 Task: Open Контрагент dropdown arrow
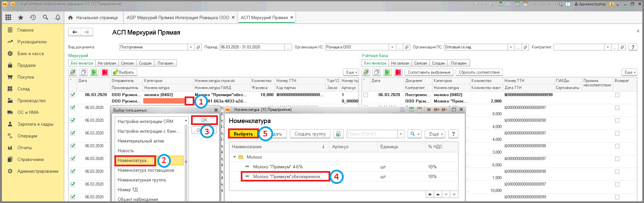[608, 47]
